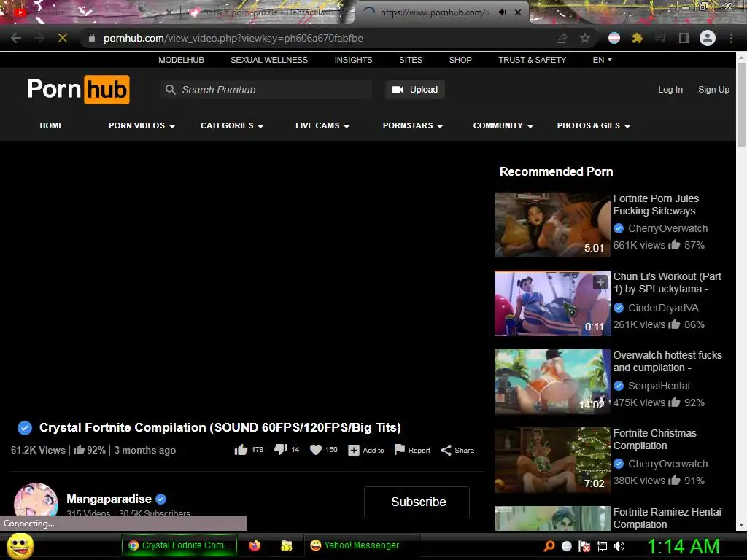Open SEXUAL WELLNESS in top bar
Image resolution: width=747 pixels, height=560 pixels.
pos(269,60)
